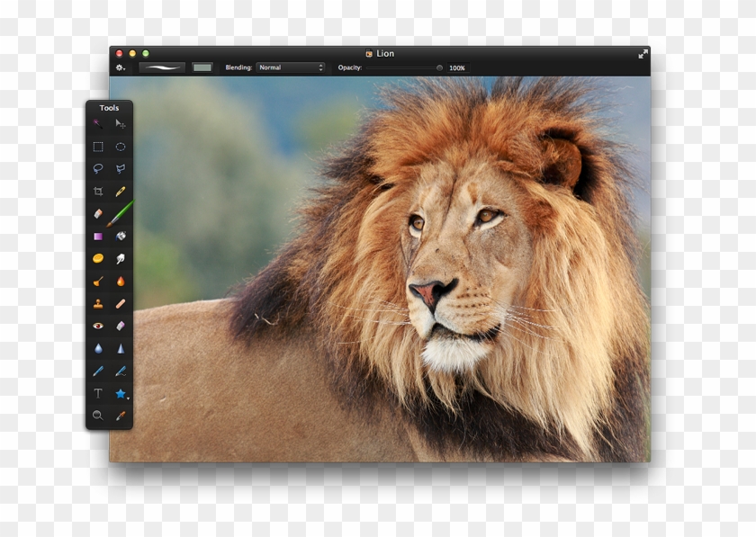Activate the Clone Stamp tool
The image size is (756, 537).
[98, 304]
